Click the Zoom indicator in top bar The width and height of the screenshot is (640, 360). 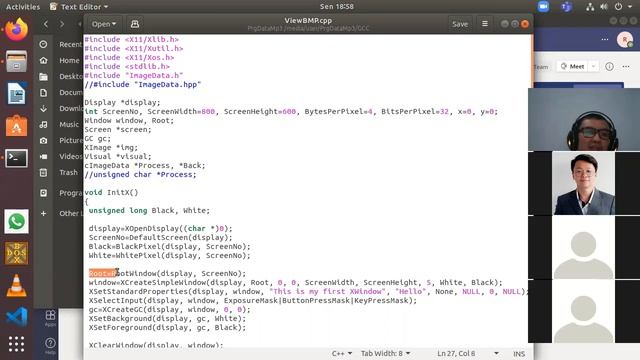[x=543, y=7]
